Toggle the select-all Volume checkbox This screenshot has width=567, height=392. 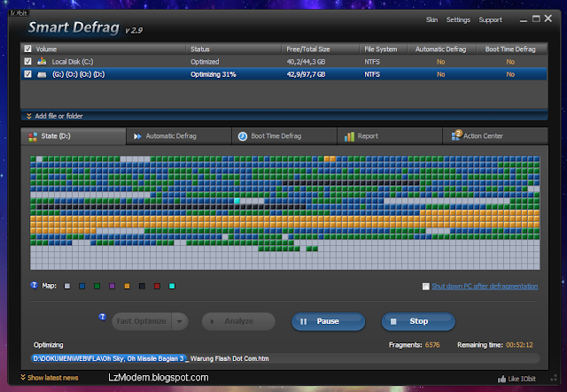coord(27,49)
